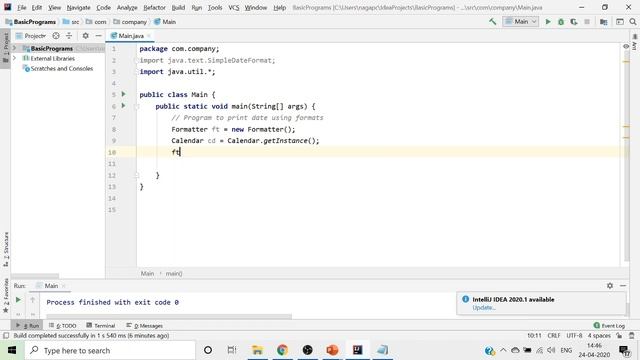The image size is (640, 360).
Task: Click the Windows Start button
Action: [12, 350]
